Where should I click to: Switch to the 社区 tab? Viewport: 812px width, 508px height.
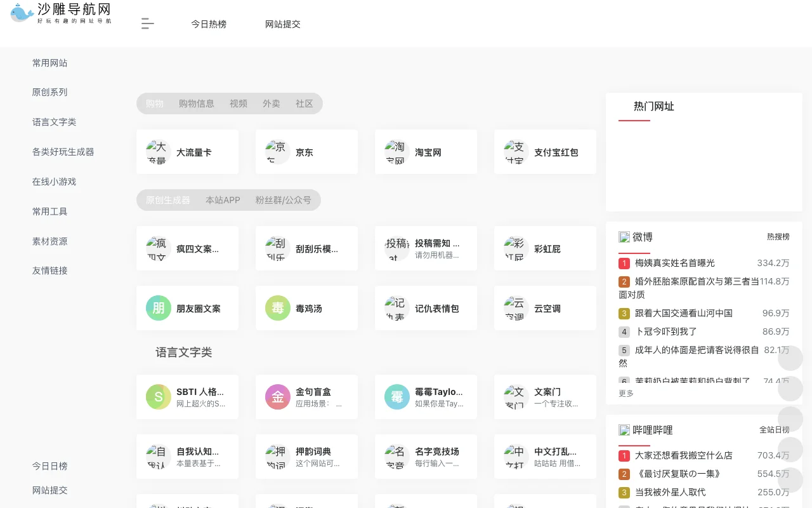coord(304,104)
